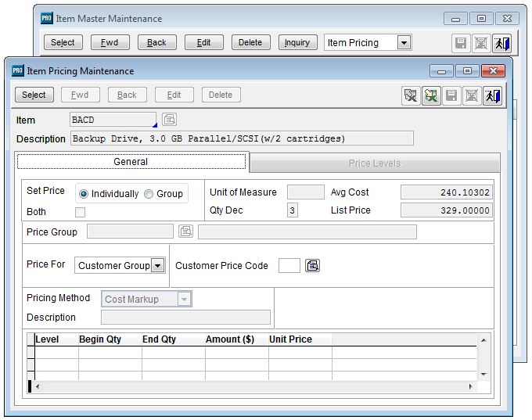
Task: Open the Customer Price Code lookup icon
Action: click(312, 265)
